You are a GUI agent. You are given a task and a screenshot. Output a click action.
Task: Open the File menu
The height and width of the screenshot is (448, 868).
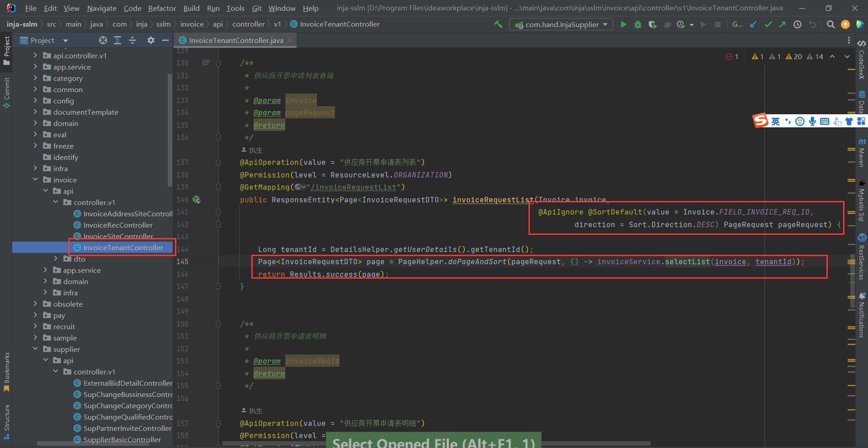pyautogui.click(x=31, y=8)
